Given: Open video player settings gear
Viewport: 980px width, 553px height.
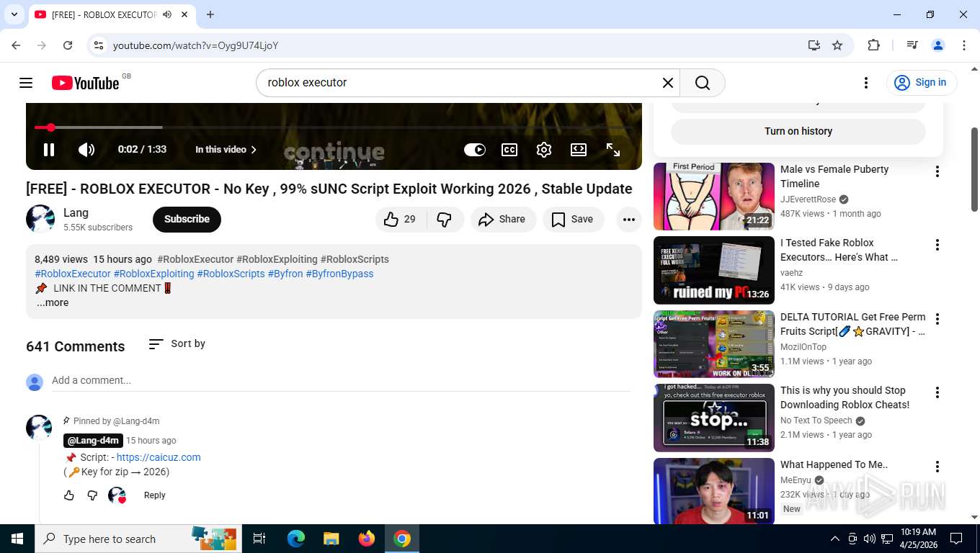Looking at the screenshot, I should click(x=544, y=150).
